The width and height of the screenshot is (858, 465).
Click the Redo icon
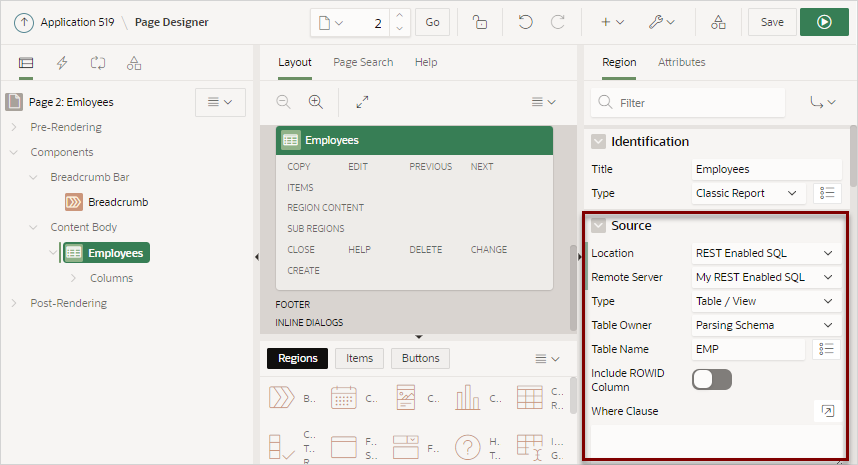point(558,22)
